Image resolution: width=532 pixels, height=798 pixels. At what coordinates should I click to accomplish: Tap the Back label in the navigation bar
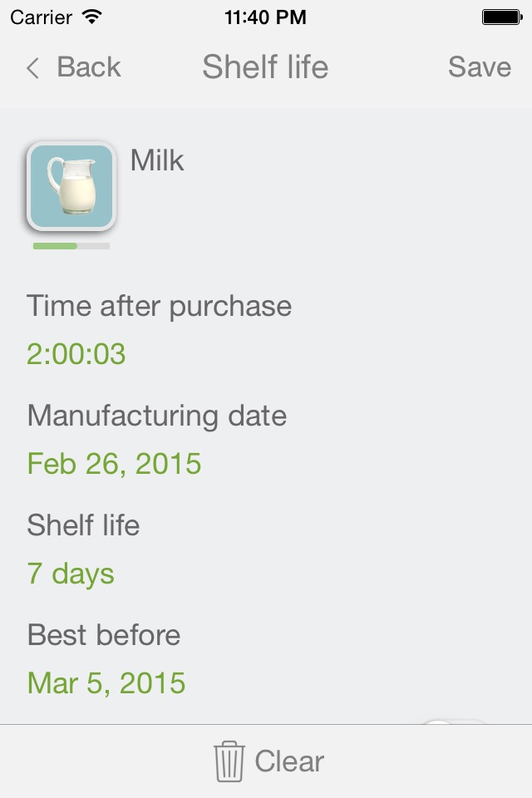88,67
